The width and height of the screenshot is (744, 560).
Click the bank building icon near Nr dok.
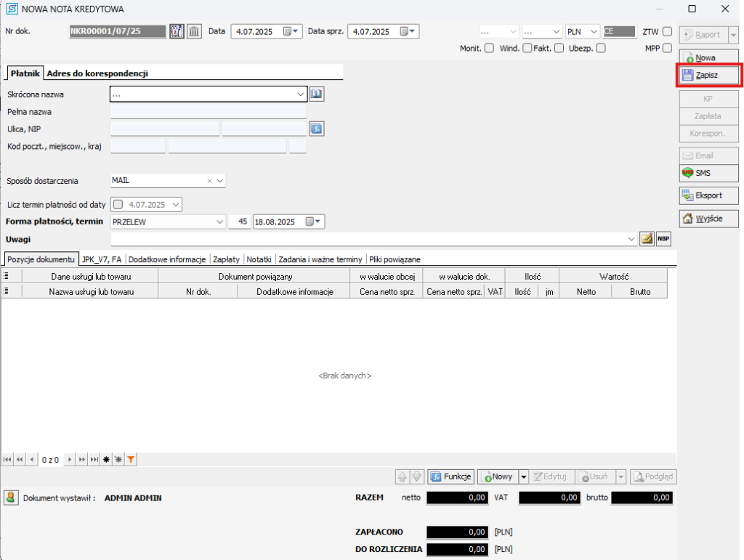[194, 31]
